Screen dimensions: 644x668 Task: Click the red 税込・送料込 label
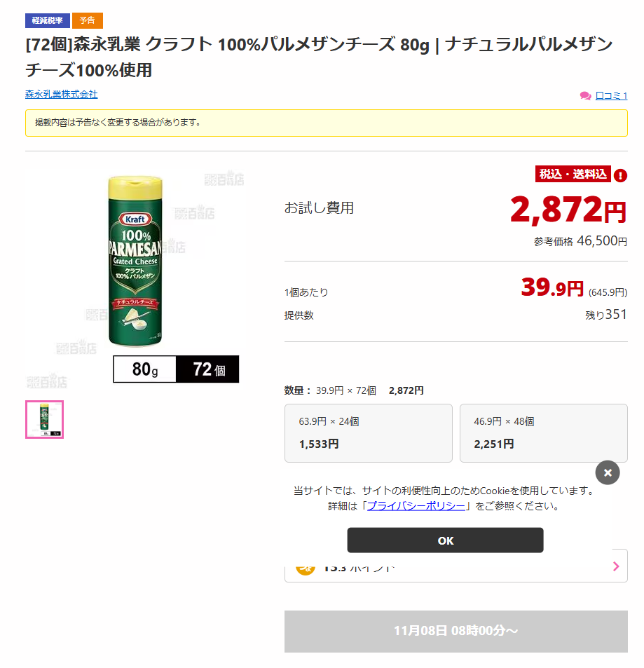pyautogui.click(x=573, y=174)
